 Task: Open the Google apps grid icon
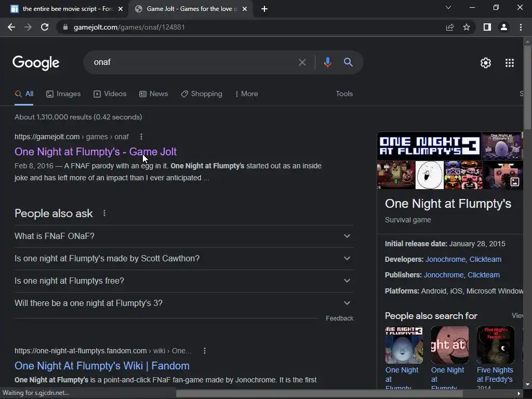(510, 63)
